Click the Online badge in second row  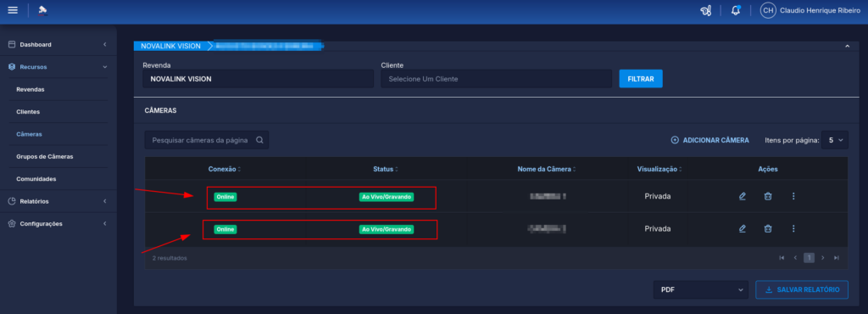[225, 229]
